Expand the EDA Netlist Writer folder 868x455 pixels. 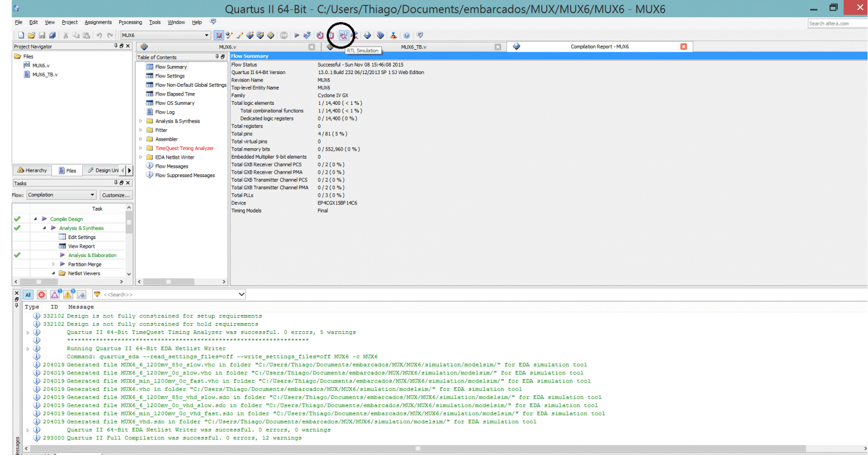(x=141, y=157)
